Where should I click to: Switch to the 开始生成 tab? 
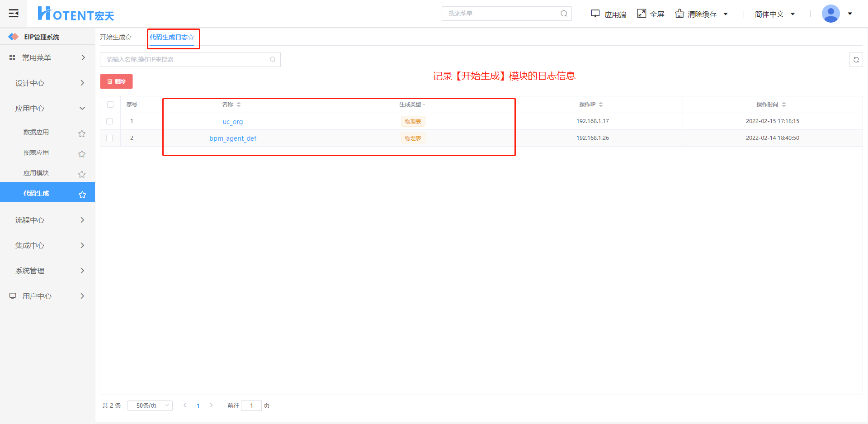115,37
